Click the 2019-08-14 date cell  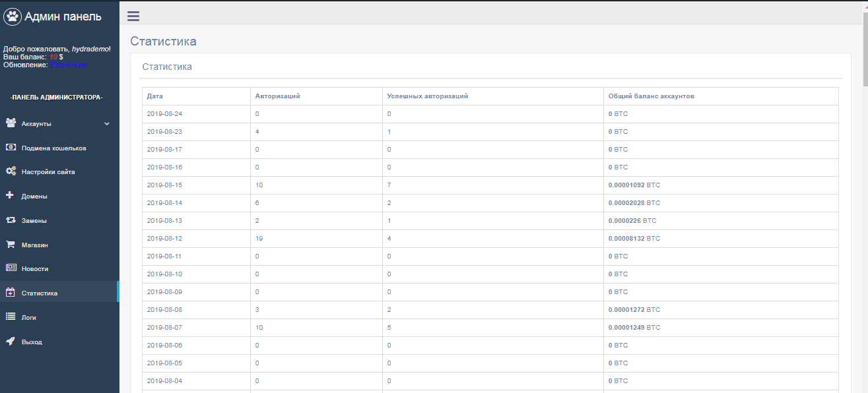(164, 202)
